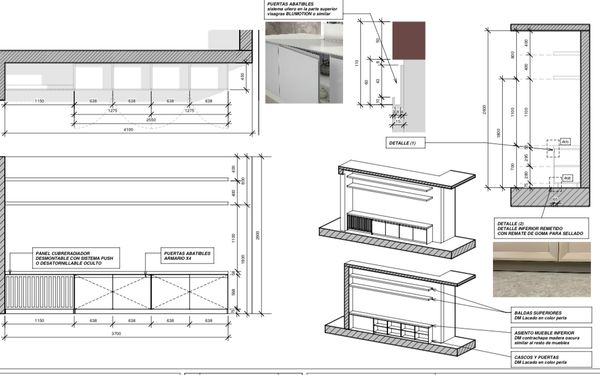The width and height of the screenshot is (600, 375).
Task: Click the 4100 plan dimension text
Action: pyautogui.click(x=128, y=130)
